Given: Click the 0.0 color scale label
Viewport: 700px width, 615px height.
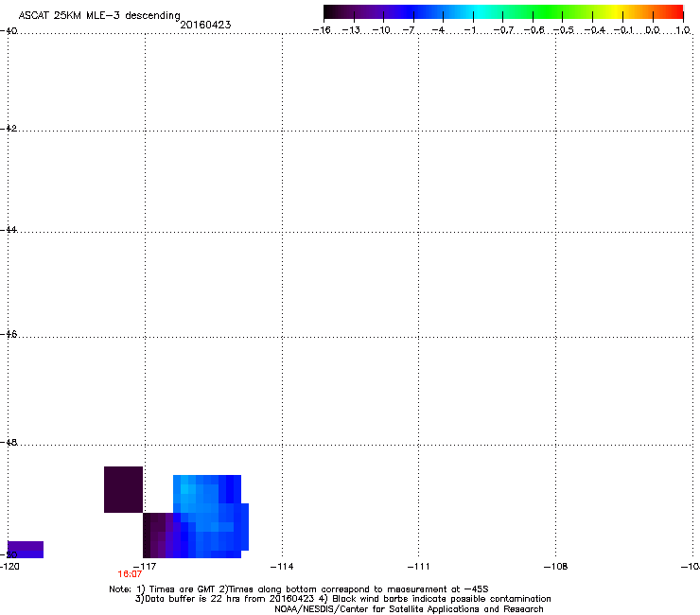Looking at the screenshot, I should pyautogui.click(x=653, y=30).
